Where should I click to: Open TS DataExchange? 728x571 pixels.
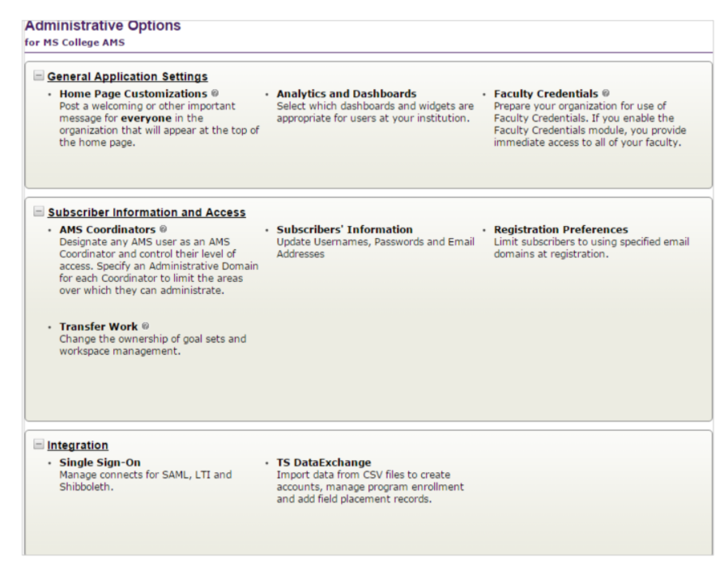[x=324, y=462]
